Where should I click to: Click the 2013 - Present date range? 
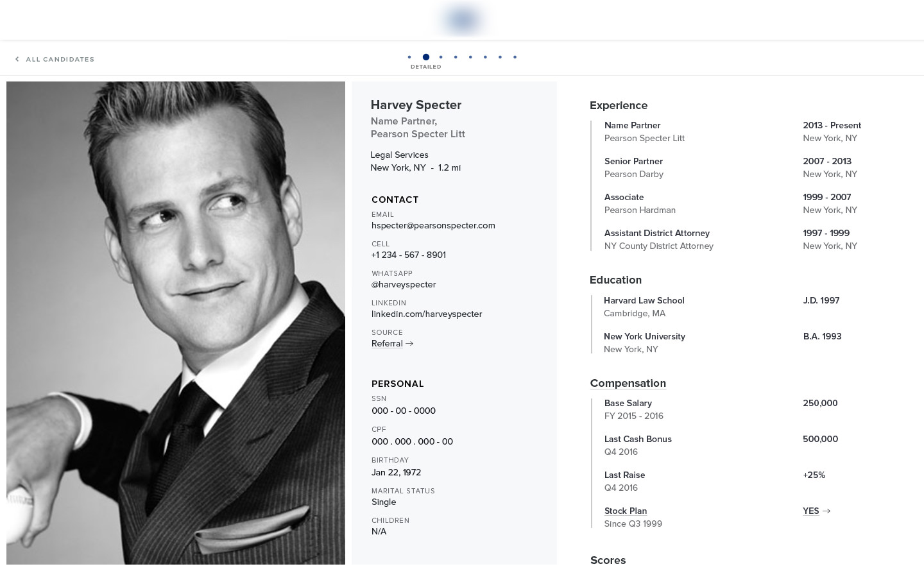pyautogui.click(x=832, y=125)
